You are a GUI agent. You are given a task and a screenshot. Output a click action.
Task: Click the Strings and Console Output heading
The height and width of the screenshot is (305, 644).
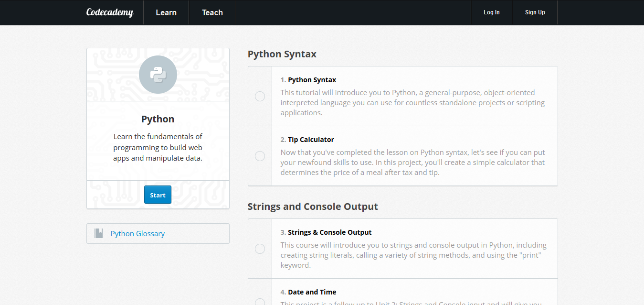click(x=313, y=207)
